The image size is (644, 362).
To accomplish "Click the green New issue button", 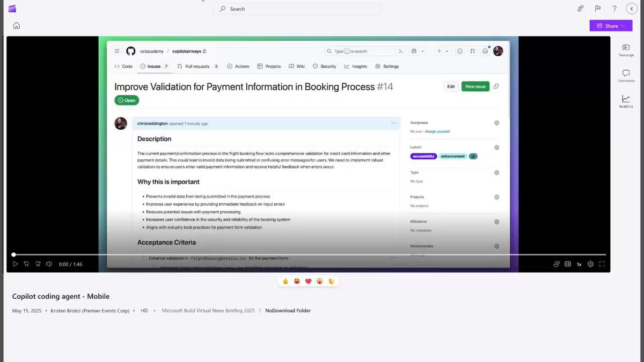I will (x=475, y=86).
